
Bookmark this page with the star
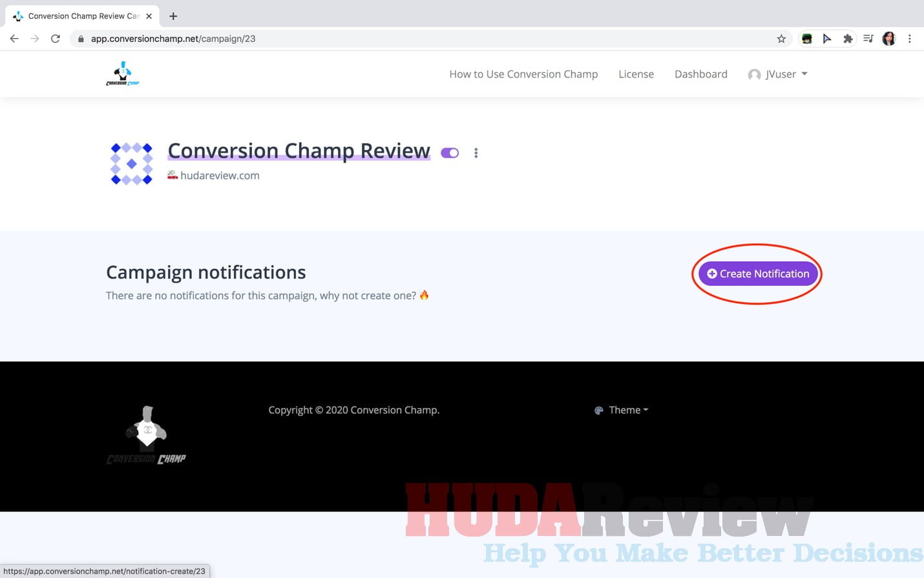781,39
